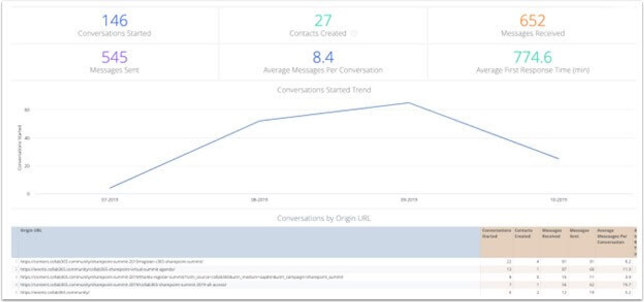Open the sharepoint-summit-2019-all-access origin URL
The image size is (644, 302).
pyautogui.click(x=123, y=285)
